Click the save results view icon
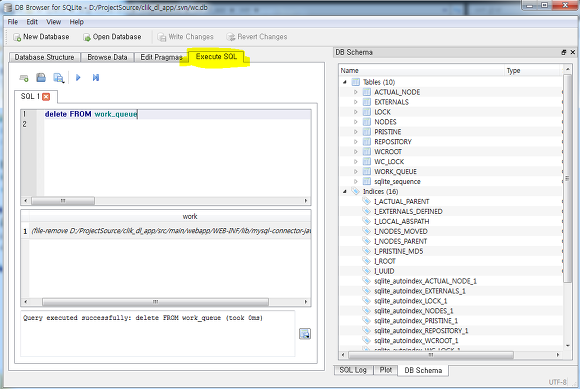This screenshot has width=580, height=389. (x=305, y=334)
